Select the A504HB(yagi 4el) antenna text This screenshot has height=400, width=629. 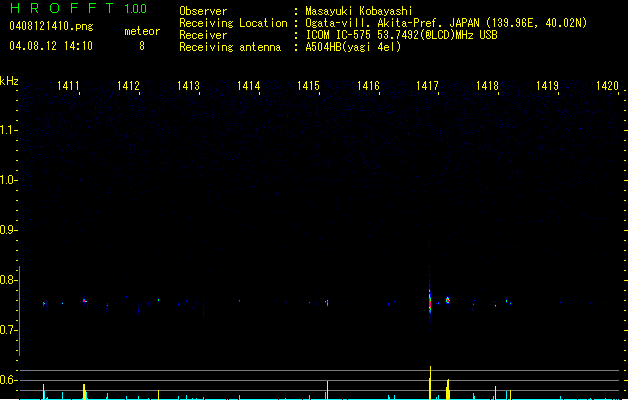pyautogui.click(x=353, y=47)
